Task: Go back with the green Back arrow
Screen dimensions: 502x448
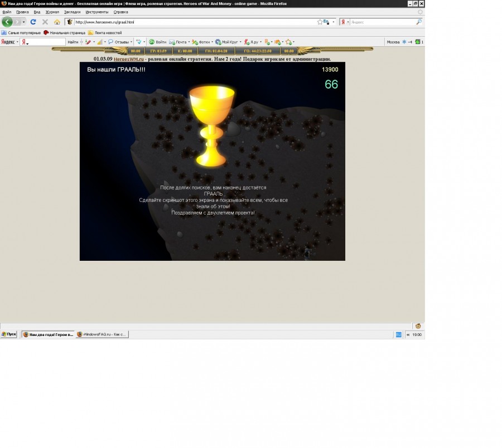Action: 7,22
